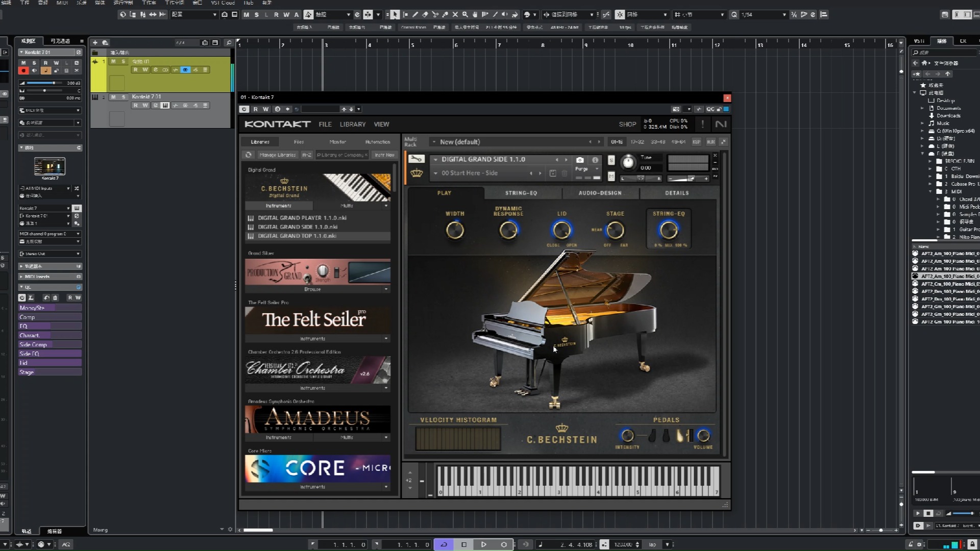The image size is (980, 551).
Task: Select the Cubase split scissors tool
Action: [x=435, y=14]
